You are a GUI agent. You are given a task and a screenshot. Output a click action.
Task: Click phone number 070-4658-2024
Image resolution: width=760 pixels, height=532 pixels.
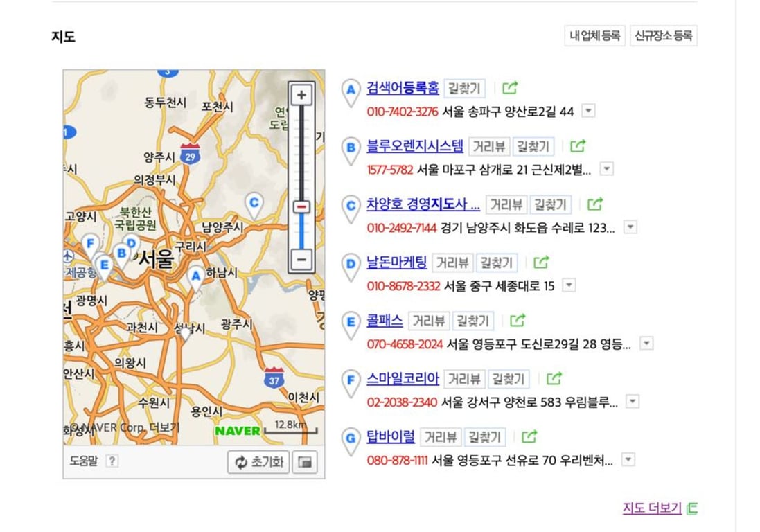point(405,344)
